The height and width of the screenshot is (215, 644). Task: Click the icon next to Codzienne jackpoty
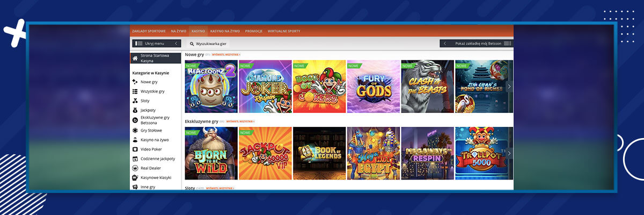click(x=135, y=159)
